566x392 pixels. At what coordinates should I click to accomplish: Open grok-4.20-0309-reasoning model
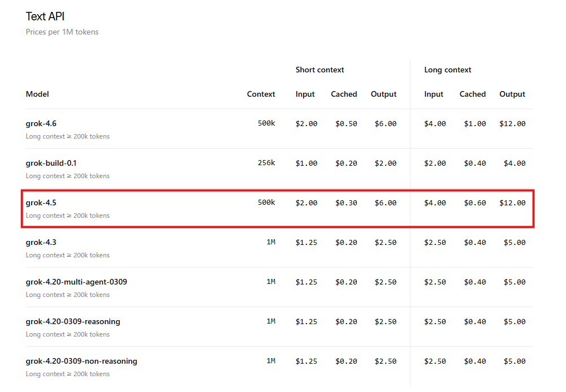pos(73,322)
